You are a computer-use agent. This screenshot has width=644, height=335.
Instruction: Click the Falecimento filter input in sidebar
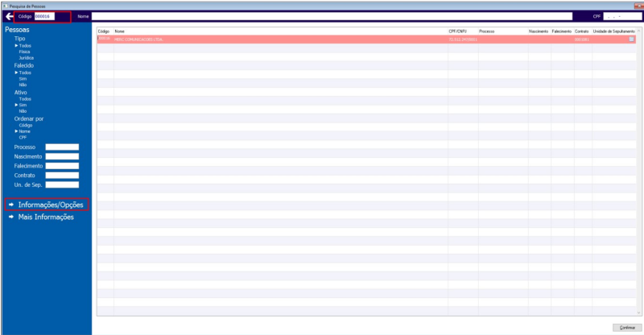(62, 166)
